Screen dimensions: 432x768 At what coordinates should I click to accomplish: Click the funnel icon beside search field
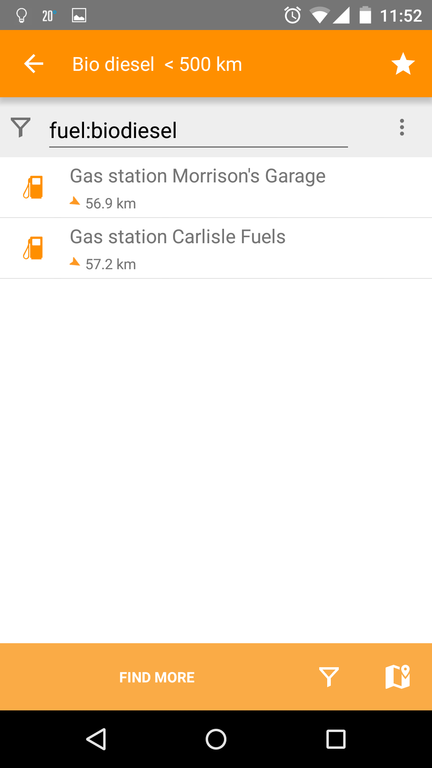point(21,127)
